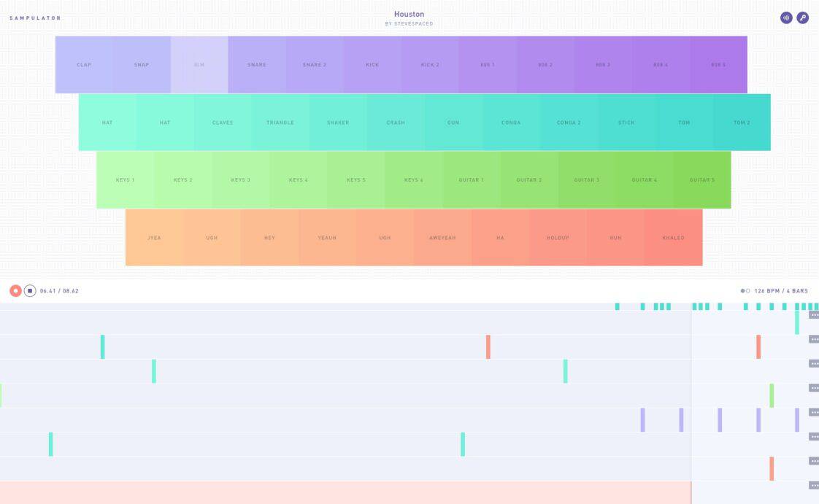This screenshot has height=504, width=819.
Task: Tap the KICK 2 sample pad
Action: (x=429, y=65)
